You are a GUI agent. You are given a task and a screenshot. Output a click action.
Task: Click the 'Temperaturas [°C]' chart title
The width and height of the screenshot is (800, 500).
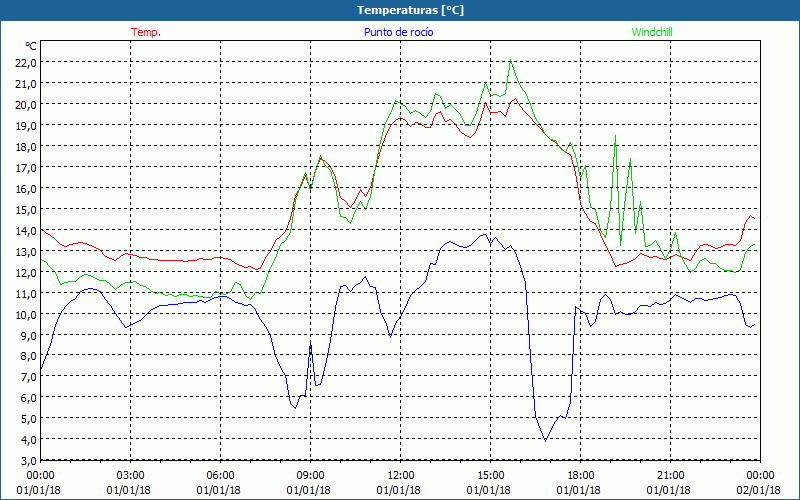410,10
